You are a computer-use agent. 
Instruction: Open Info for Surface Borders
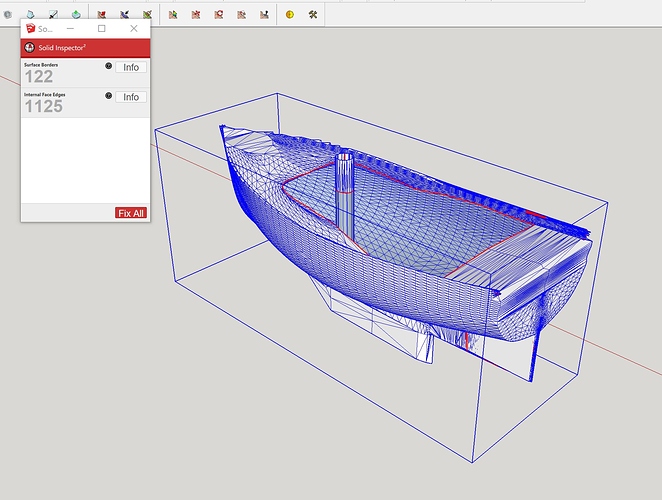[x=131, y=67]
